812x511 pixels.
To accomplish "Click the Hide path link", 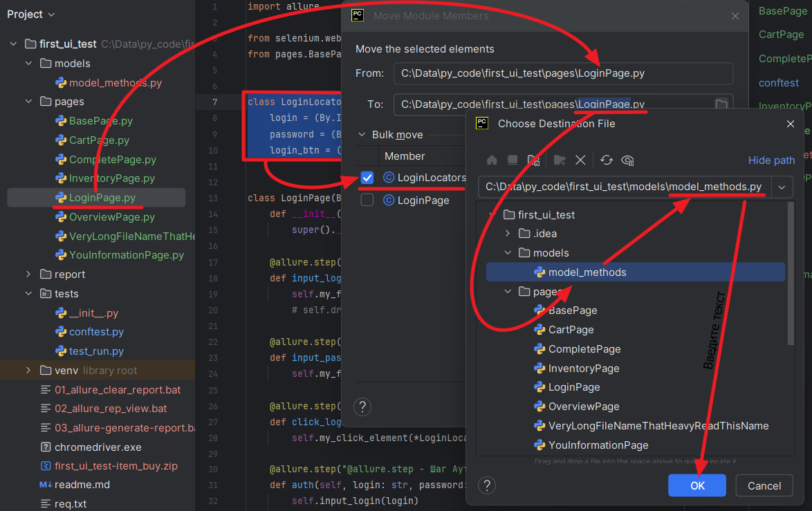I will (771, 160).
